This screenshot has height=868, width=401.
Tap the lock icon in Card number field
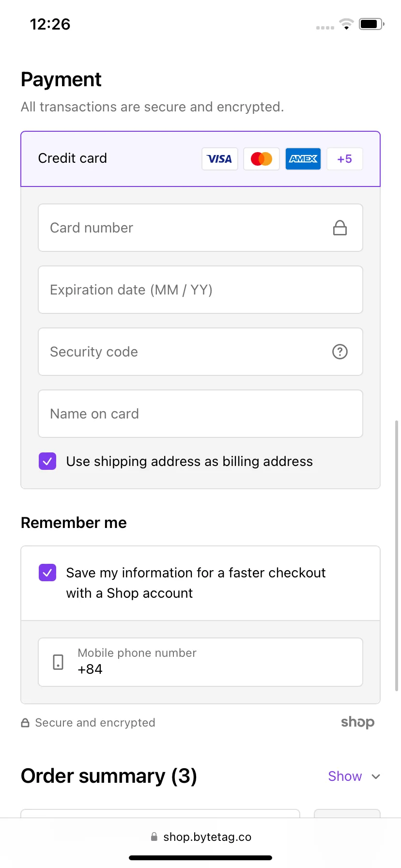coord(340,228)
